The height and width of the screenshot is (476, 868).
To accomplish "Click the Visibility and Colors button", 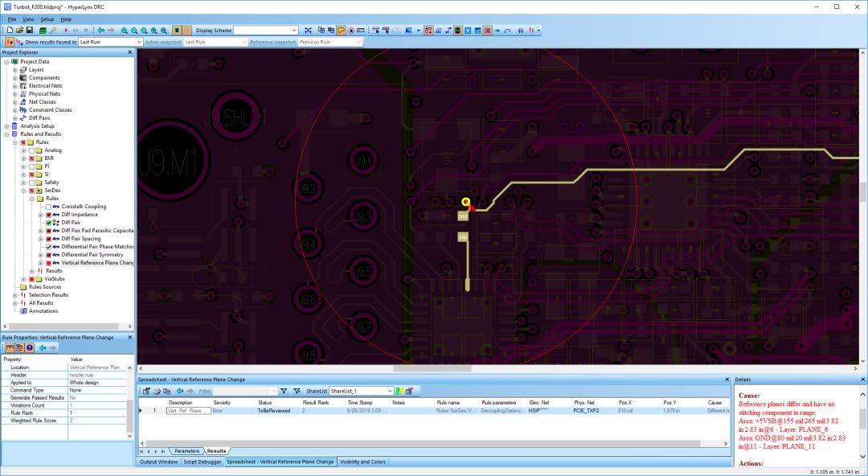I will (x=362, y=462).
